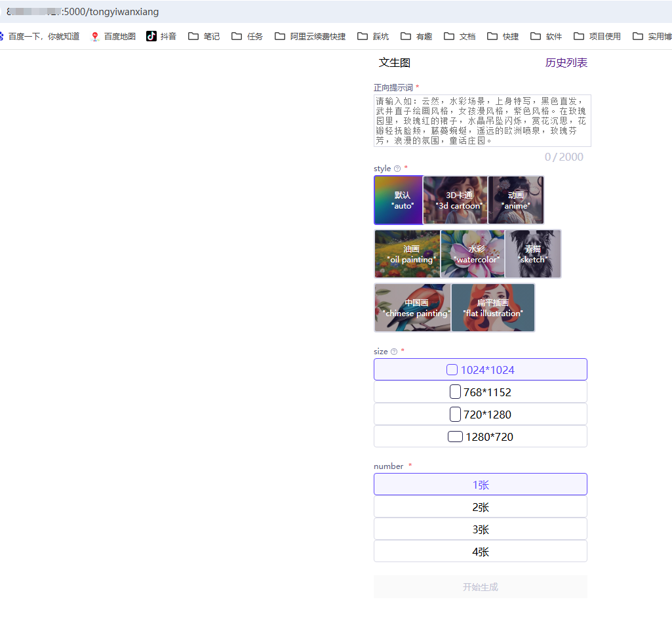
Task: Choose the 720*1280 size option
Action: pyautogui.click(x=481, y=415)
